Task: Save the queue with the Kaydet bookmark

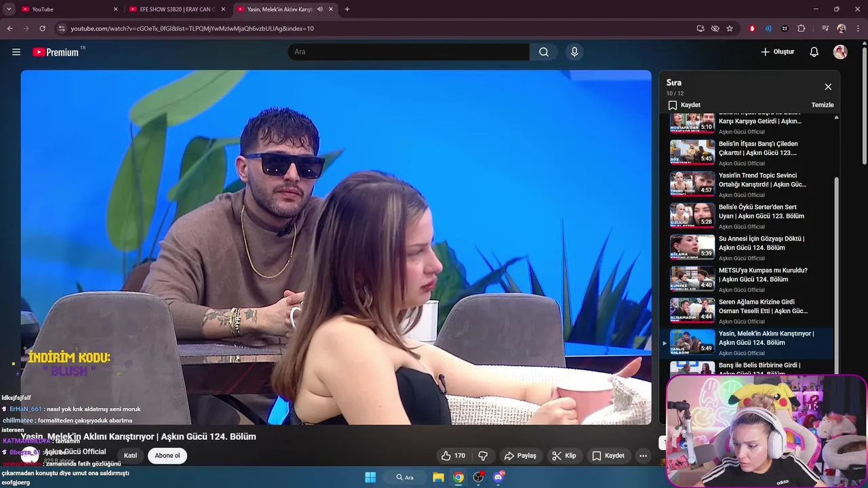Action: [x=684, y=105]
